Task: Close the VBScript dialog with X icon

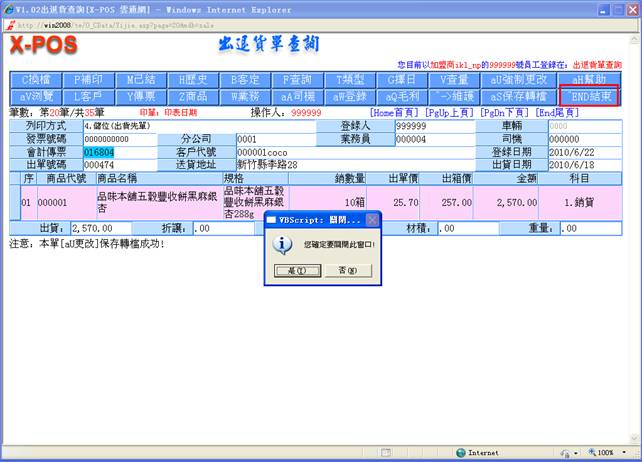Action: (x=372, y=219)
